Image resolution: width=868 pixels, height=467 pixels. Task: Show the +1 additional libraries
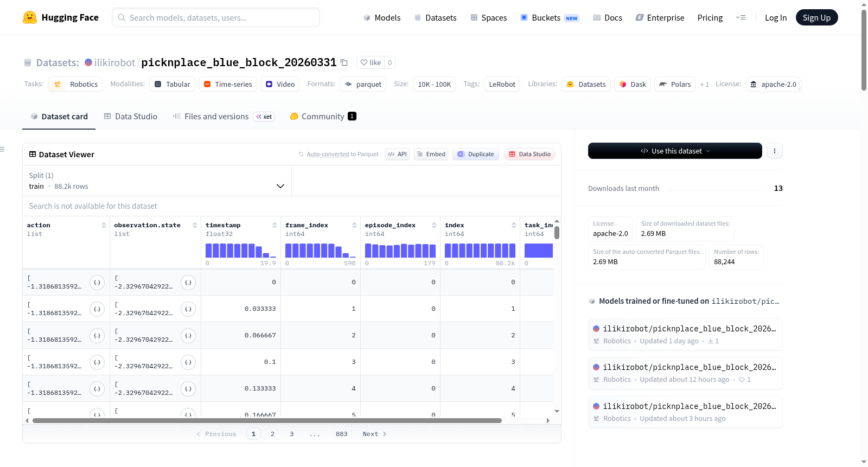(704, 84)
